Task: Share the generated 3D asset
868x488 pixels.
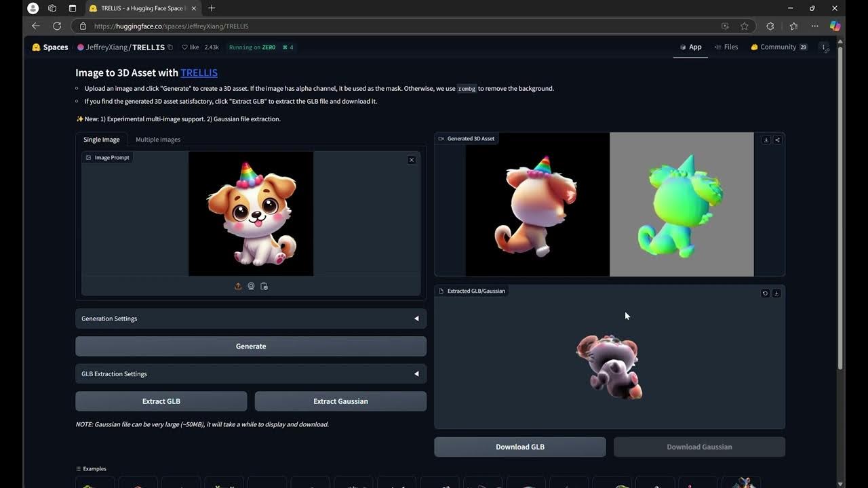Action: pos(777,140)
